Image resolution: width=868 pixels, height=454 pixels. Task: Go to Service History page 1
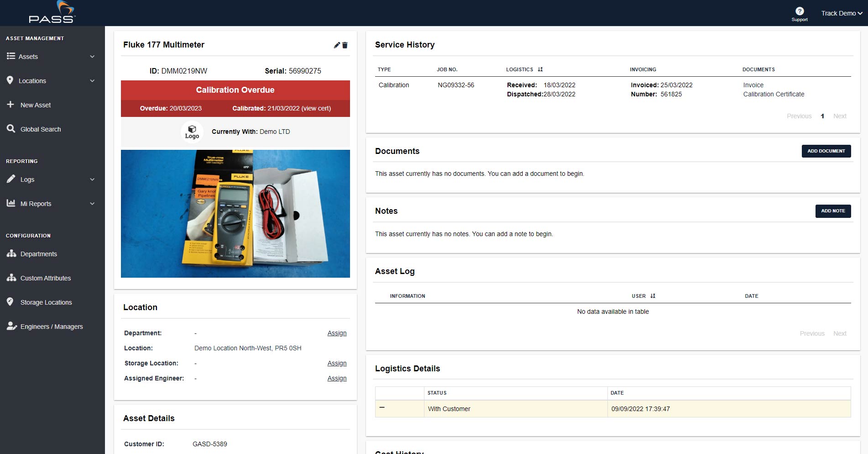pos(822,116)
